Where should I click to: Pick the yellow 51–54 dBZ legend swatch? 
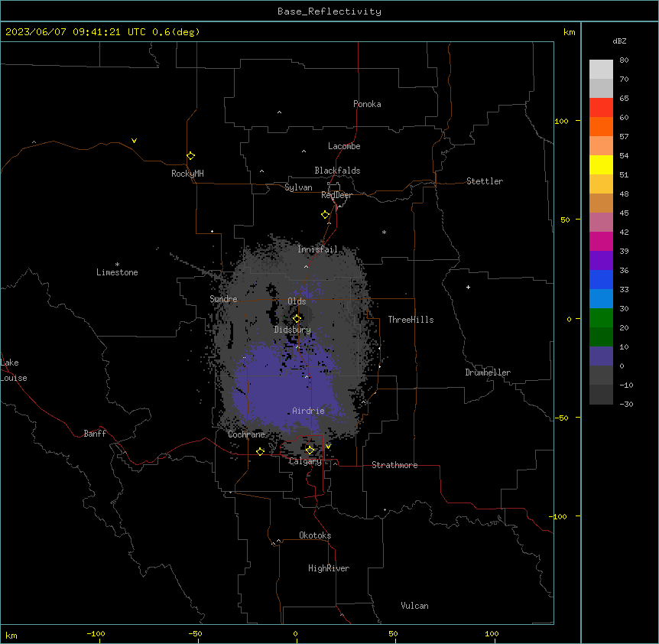(601, 164)
